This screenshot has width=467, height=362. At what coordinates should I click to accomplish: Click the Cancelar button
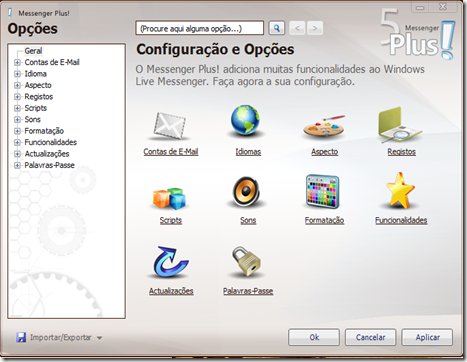pos(370,337)
